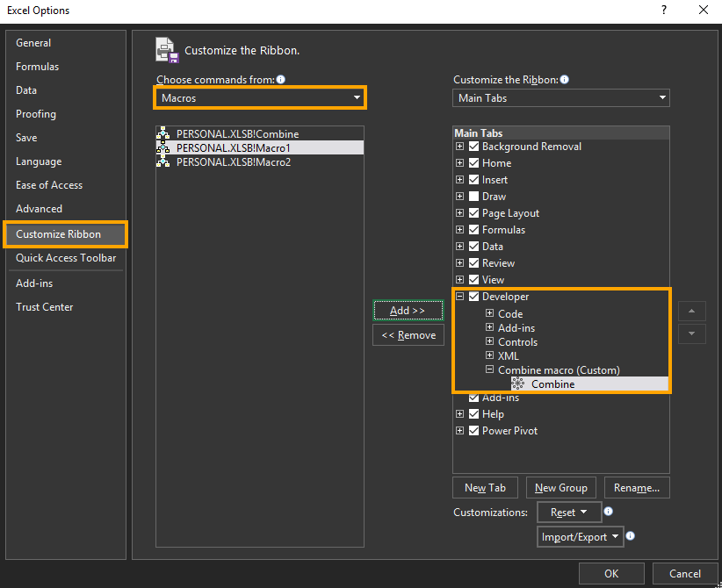Click the Customize the Ribbon header icon
The height and width of the screenshot is (588, 722).
[x=167, y=50]
